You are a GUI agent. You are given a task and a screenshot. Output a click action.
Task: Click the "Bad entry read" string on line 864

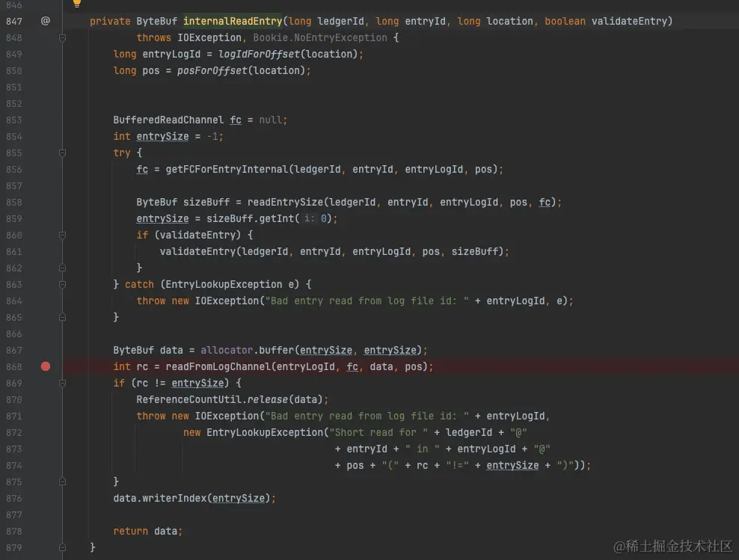[367, 301]
